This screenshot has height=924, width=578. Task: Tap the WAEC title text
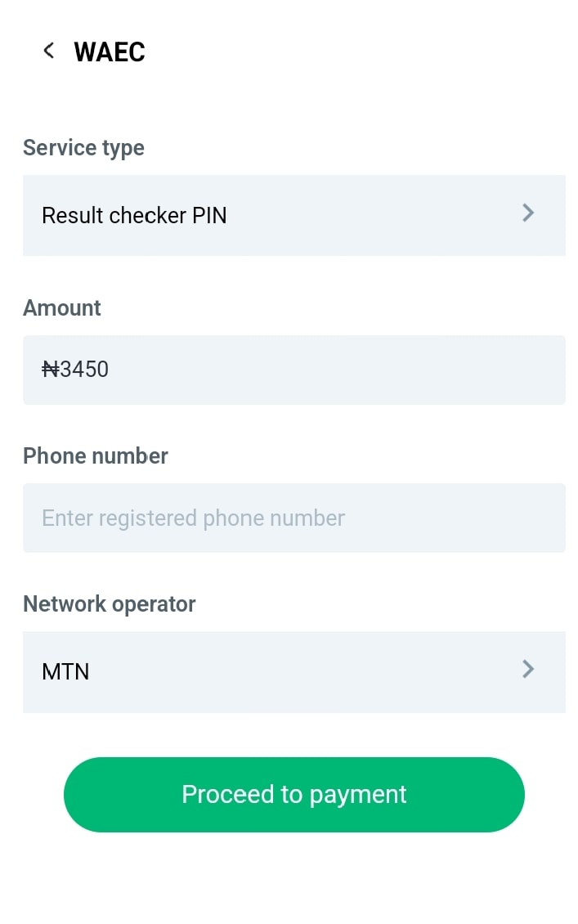click(109, 52)
